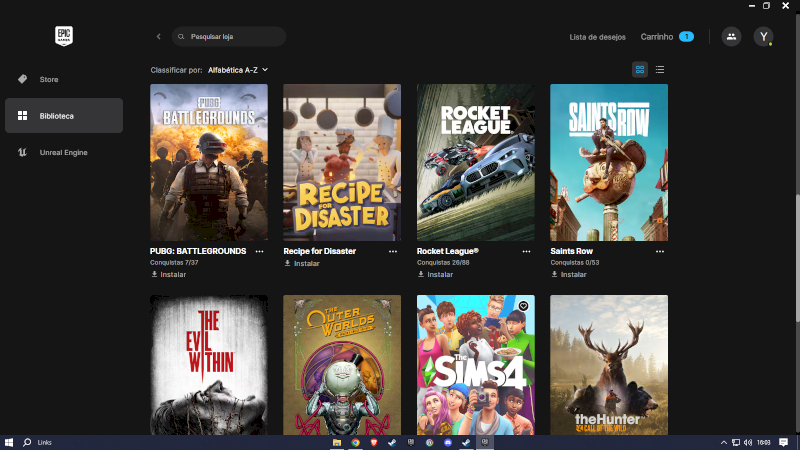Open the Carrinho cart link

(657, 37)
